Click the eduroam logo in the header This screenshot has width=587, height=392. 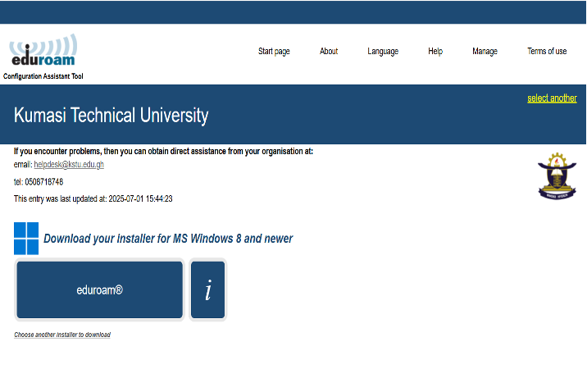(43, 52)
